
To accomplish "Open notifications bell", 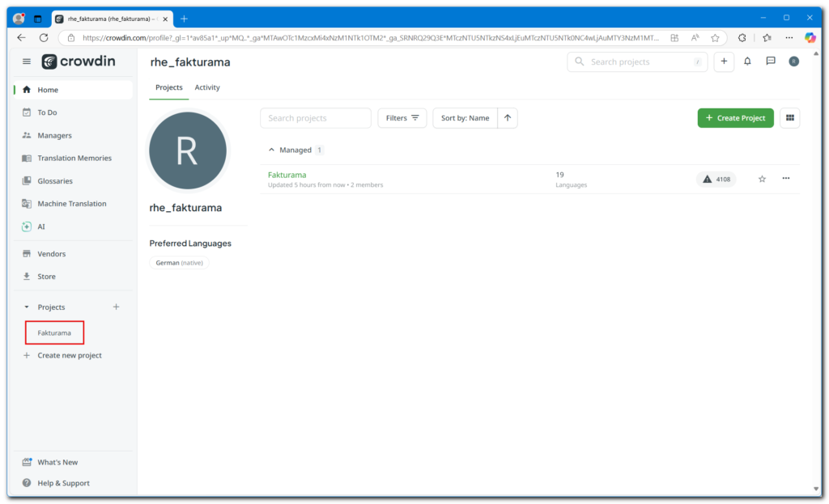I will point(747,61).
